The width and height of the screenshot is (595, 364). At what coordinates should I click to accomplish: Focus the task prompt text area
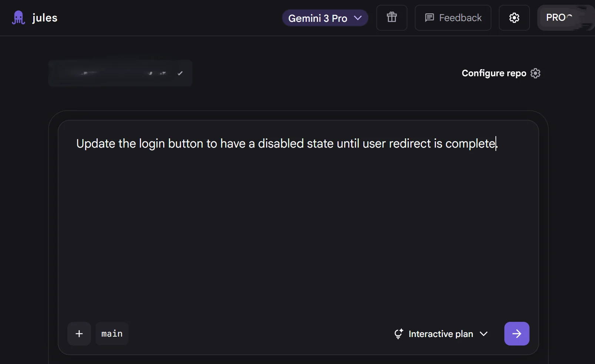tap(298, 222)
